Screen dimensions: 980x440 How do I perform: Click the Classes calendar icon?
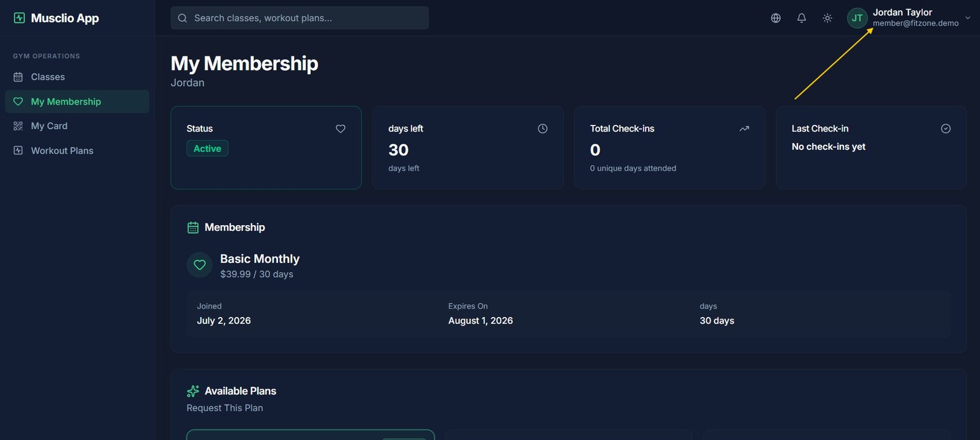tap(18, 77)
